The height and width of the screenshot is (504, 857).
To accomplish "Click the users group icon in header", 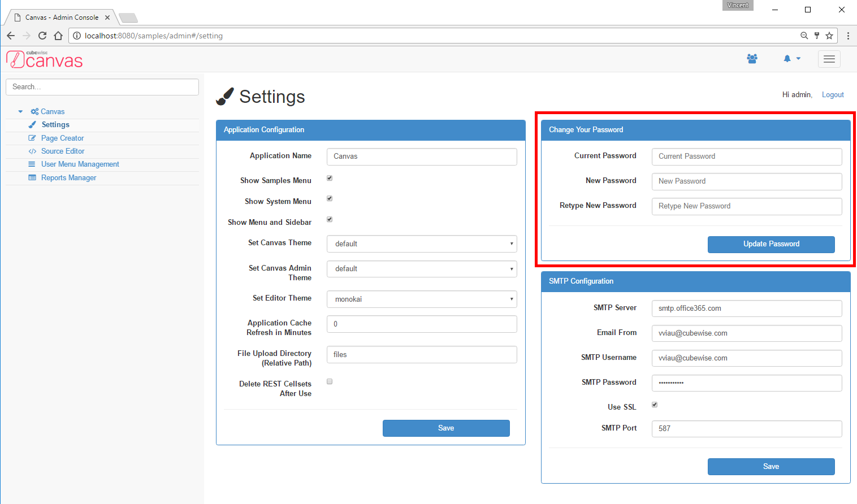I will (752, 59).
